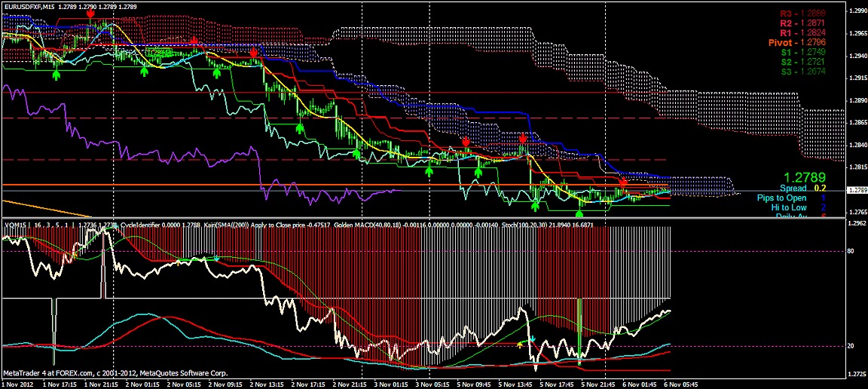
Task: Click the VQM15 indicator label
Action: [16, 225]
